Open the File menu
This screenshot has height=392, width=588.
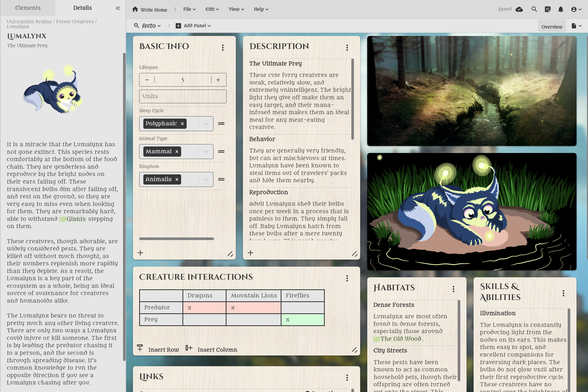point(189,9)
